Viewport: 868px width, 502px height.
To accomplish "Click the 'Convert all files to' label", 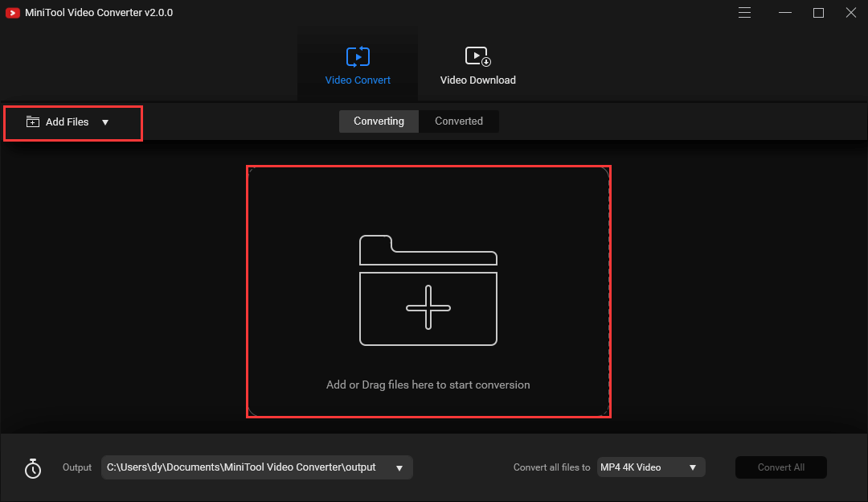I will (x=551, y=467).
